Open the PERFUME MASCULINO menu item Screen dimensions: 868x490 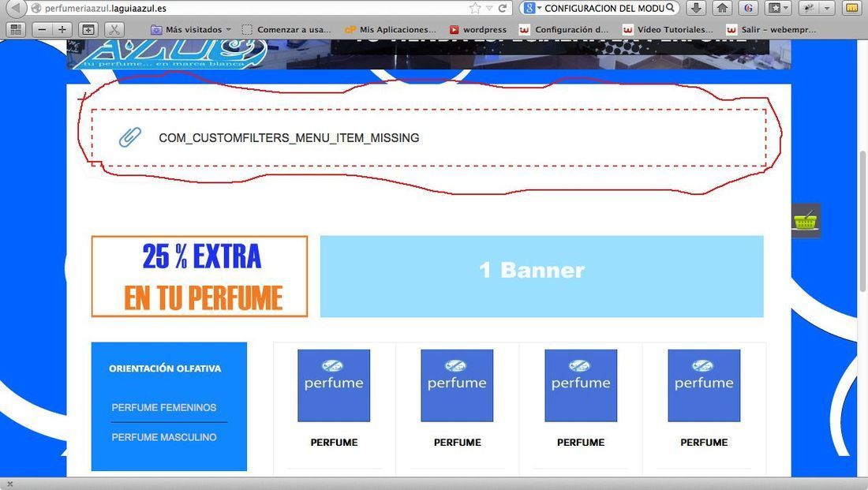click(164, 437)
